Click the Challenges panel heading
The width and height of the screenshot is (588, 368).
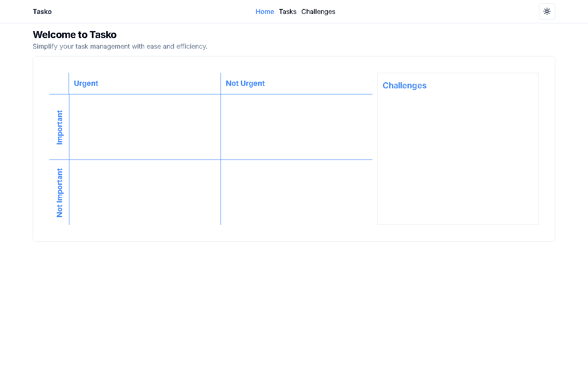(404, 85)
